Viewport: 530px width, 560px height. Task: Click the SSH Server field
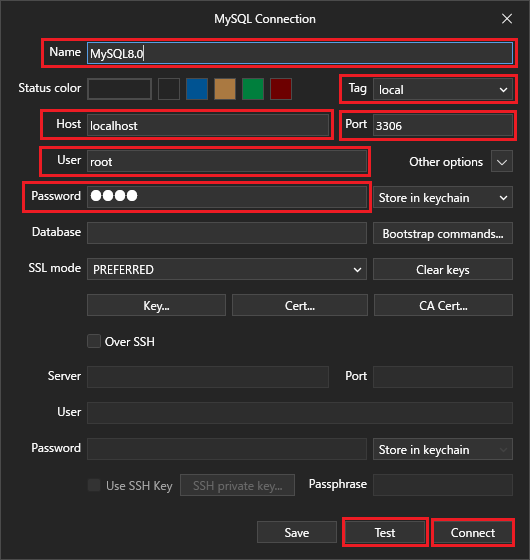coord(208,377)
